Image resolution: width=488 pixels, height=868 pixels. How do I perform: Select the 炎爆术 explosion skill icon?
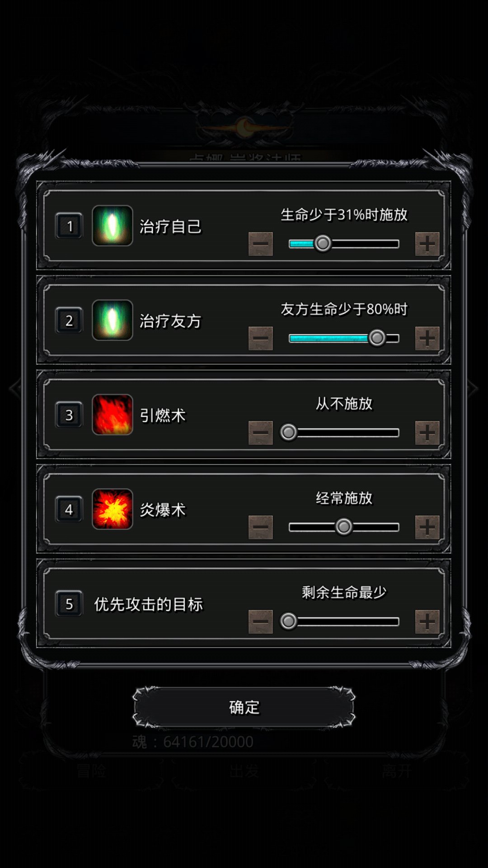[x=112, y=509]
